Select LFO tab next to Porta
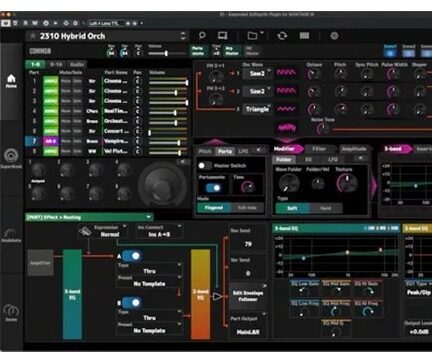Viewport: 432px width, 363px height. pyautogui.click(x=243, y=151)
